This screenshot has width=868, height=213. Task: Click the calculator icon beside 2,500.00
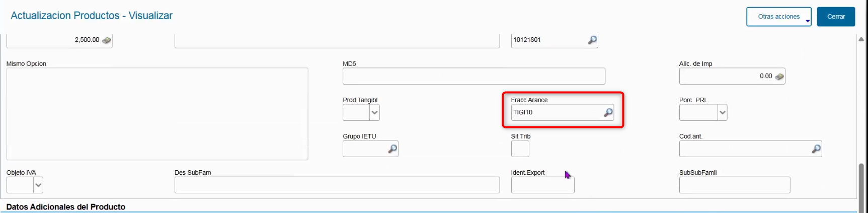click(x=107, y=40)
